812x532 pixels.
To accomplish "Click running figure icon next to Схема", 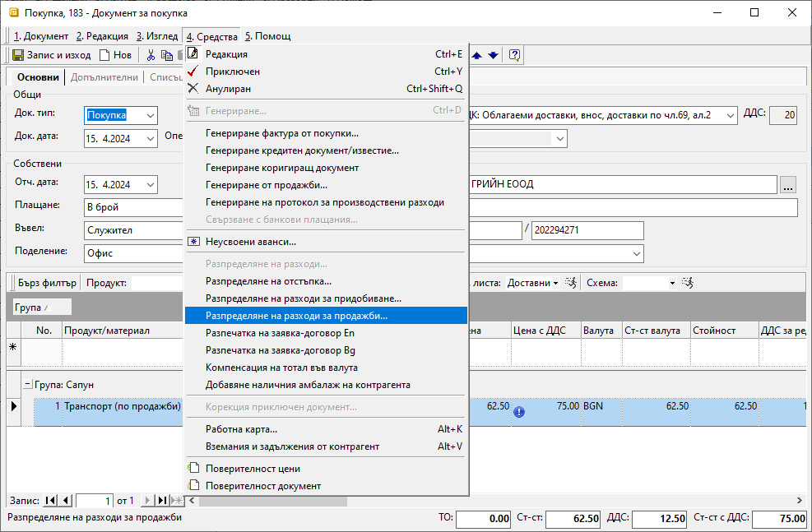I will [x=688, y=283].
